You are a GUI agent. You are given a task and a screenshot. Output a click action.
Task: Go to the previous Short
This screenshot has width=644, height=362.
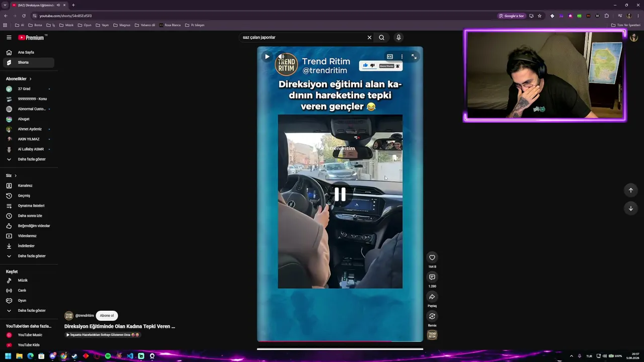click(x=631, y=190)
